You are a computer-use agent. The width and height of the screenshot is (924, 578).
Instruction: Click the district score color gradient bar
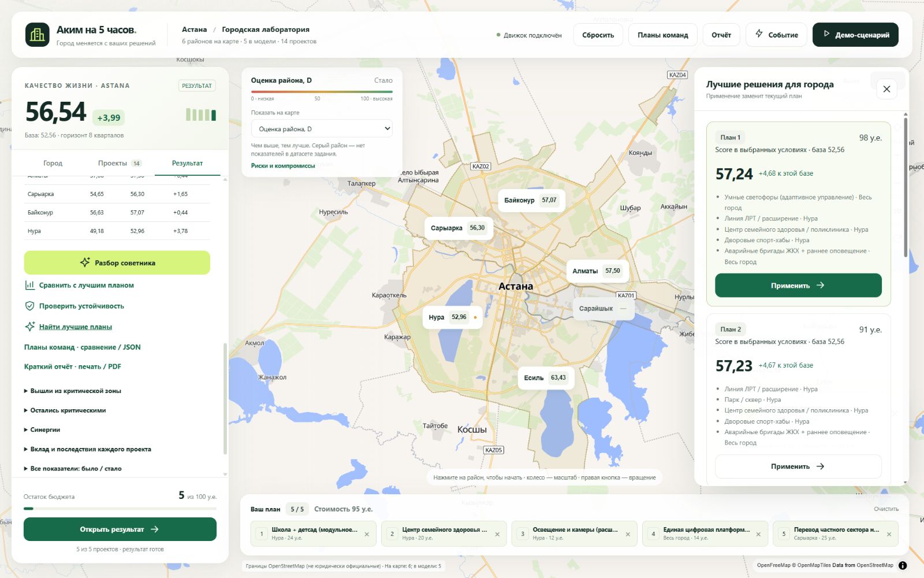pos(322,91)
